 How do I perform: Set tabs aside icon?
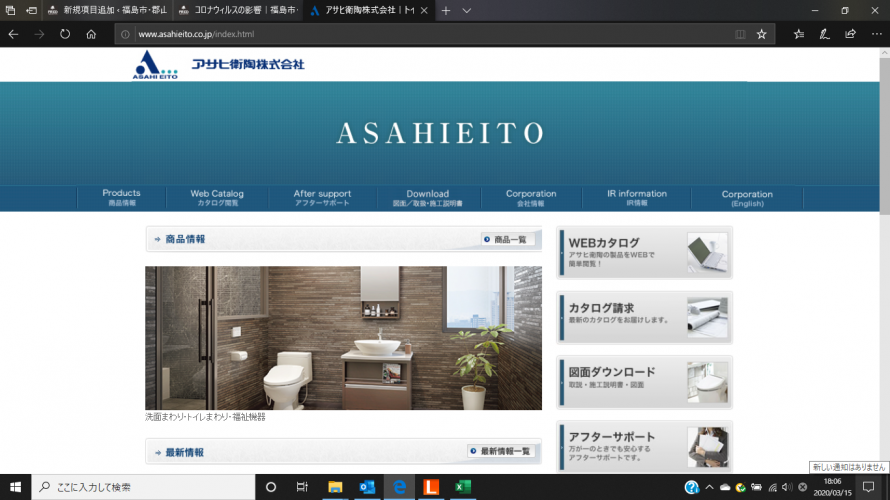[x=31, y=10]
